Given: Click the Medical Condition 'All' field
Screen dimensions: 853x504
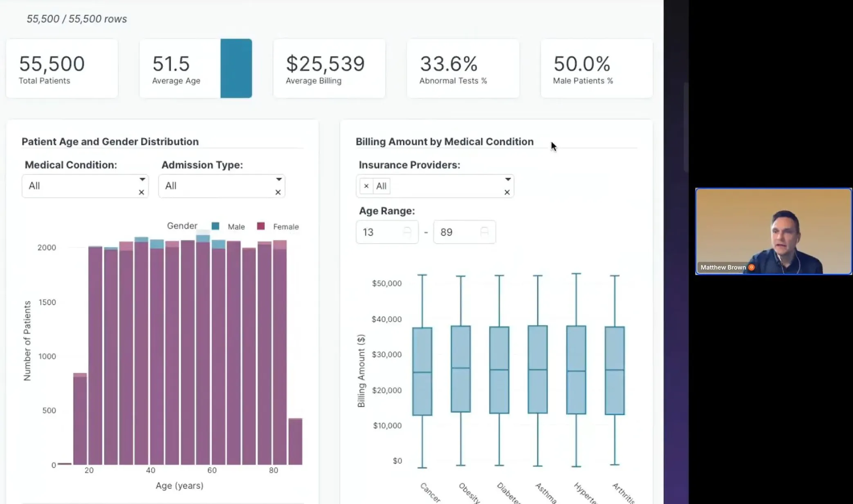Looking at the screenshot, I should coord(85,186).
